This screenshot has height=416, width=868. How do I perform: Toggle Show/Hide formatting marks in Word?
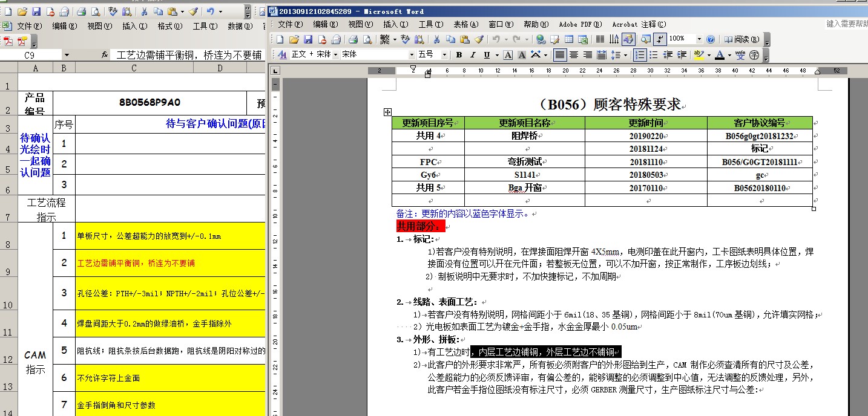[660, 39]
